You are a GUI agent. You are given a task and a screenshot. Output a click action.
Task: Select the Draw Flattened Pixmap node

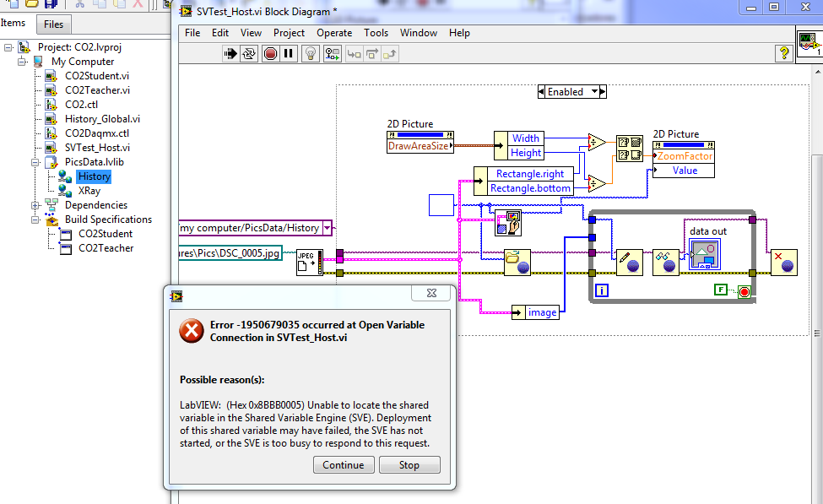pos(508,223)
